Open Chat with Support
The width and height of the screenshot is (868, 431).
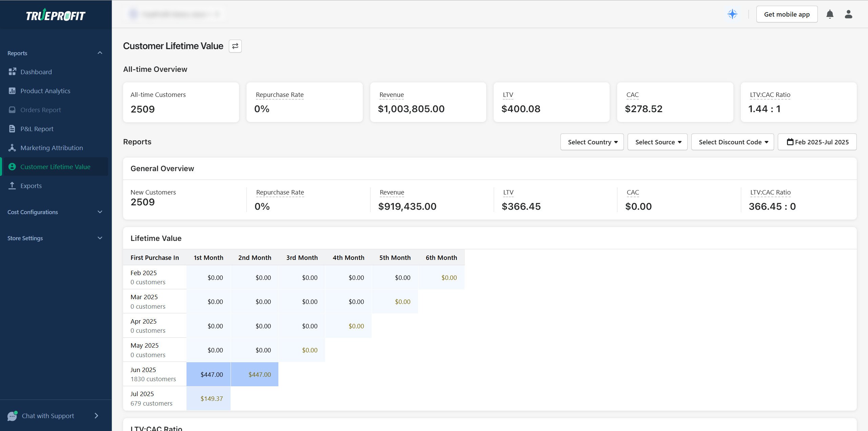click(x=47, y=415)
